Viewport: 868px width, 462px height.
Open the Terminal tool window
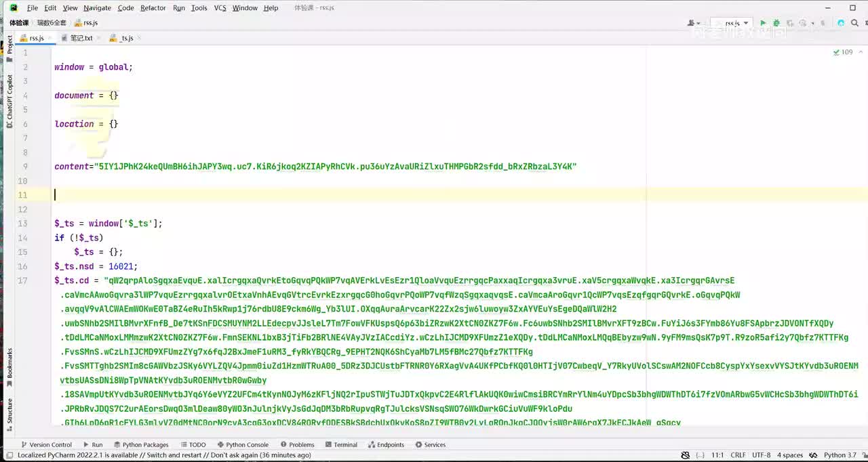[340, 445]
